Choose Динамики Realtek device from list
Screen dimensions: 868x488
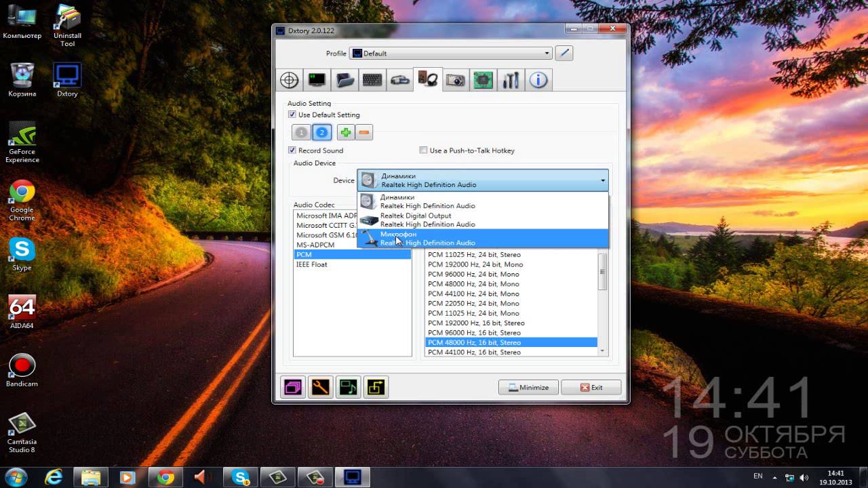click(x=483, y=201)
